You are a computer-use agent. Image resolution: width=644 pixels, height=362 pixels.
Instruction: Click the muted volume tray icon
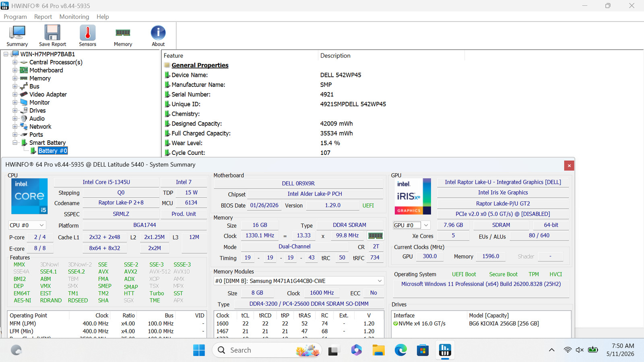click(x=580, y=350)
